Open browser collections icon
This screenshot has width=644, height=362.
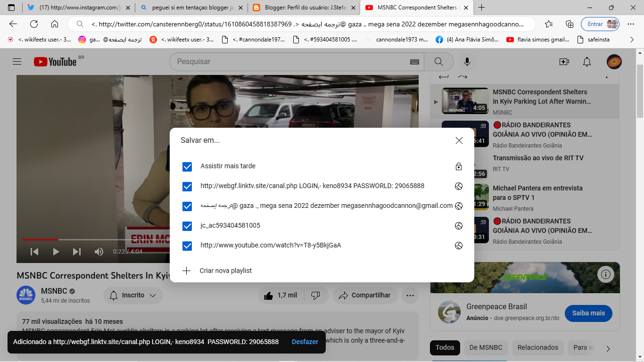570,24
